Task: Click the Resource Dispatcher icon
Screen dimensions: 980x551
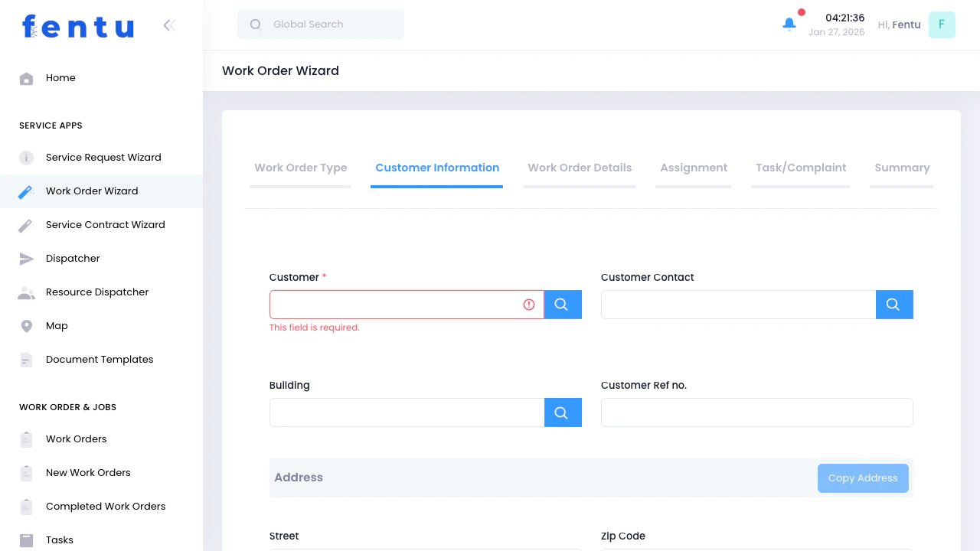Action: coord(26,292)
